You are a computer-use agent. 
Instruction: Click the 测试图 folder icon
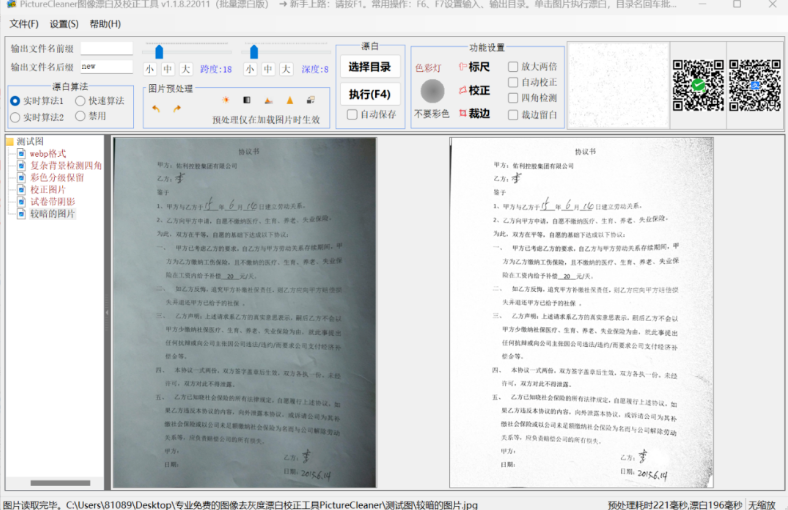(x=10, y=142)
